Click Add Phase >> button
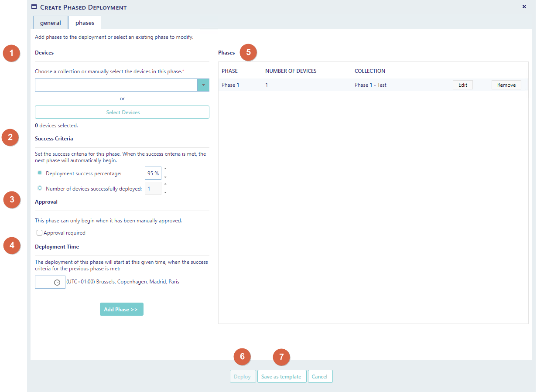Image resolution: width=537 pixels, height=392 pixels. click(x=121, y=309)
